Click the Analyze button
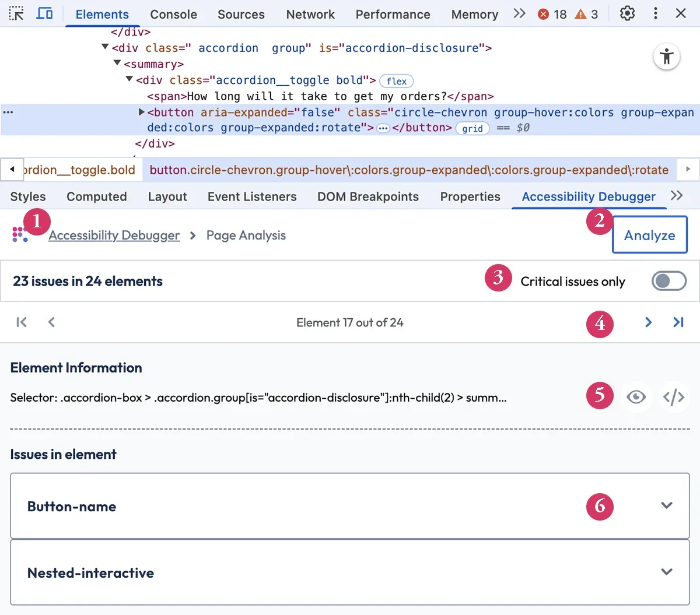This screenshot has height=615, width=700. coord(650,235)
